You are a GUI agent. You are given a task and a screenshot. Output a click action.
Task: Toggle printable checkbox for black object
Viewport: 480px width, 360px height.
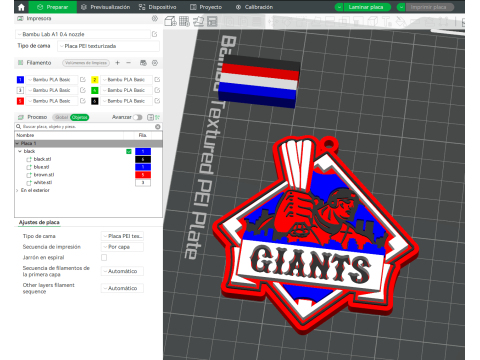[x=129, y=151]
